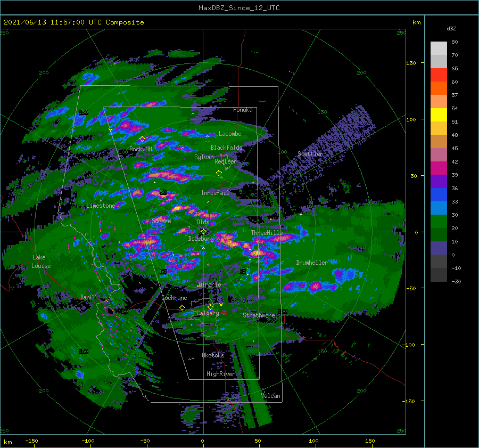This screenshot has width=479, height=448.
Task: Click the Vulcan label
Action: [271, 396]
